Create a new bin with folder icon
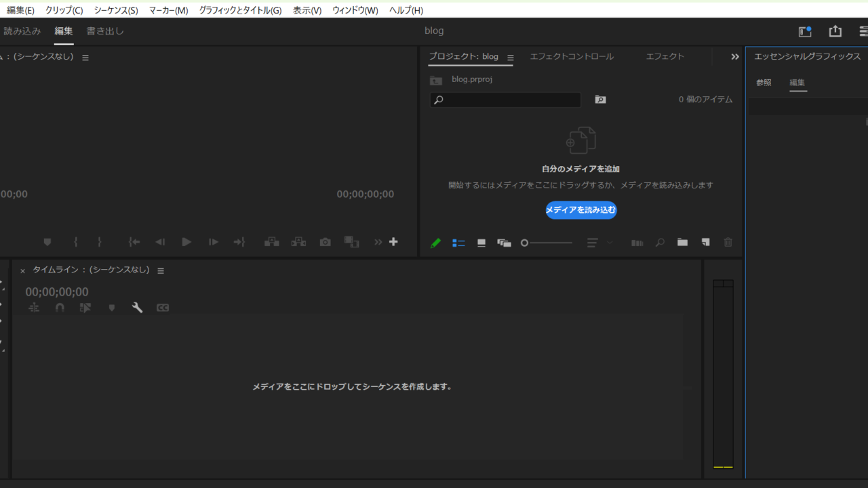The image size is (868, 488). tap(682, 243)
